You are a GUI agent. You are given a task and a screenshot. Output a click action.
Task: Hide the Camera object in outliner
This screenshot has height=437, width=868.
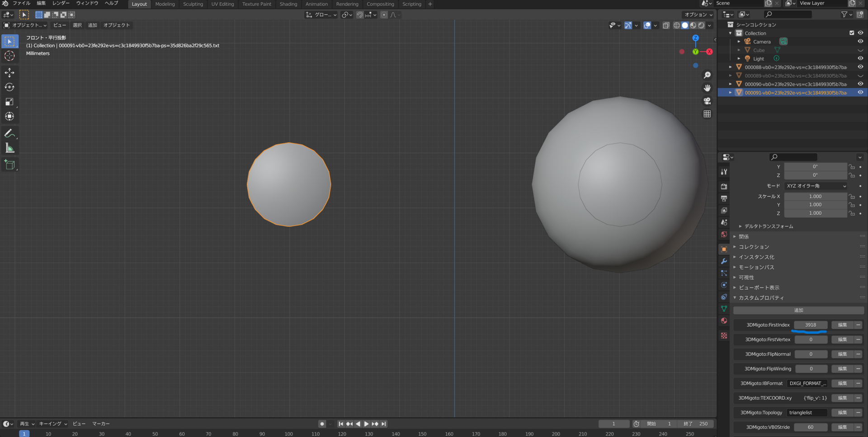pyautogui.click(x=860, y=42)
